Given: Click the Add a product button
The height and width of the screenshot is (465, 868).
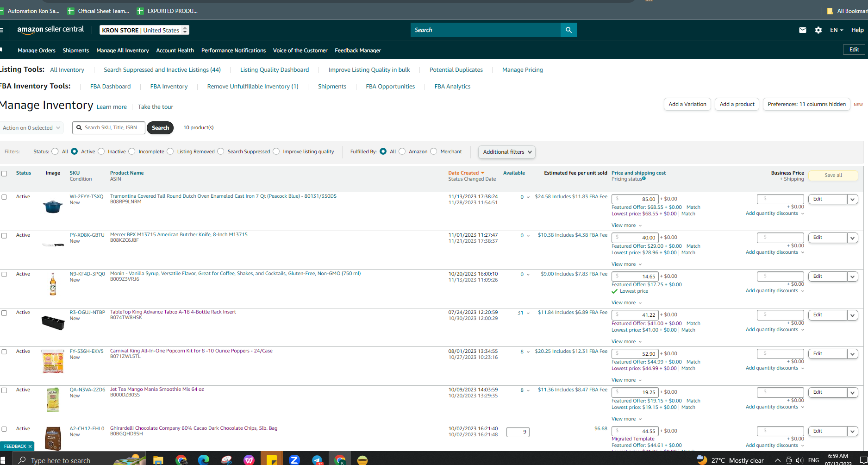Looking at the screenshot, I should (x=737, y=104).
